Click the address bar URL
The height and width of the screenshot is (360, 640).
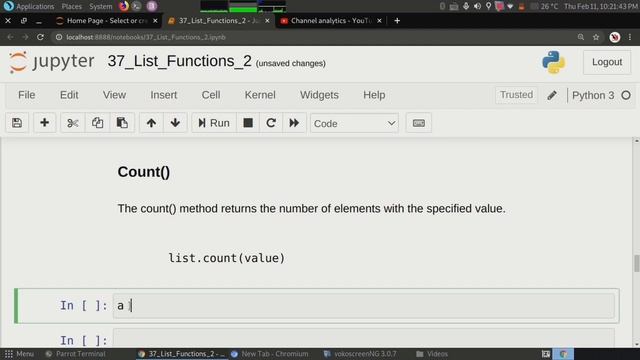[146, 37]
